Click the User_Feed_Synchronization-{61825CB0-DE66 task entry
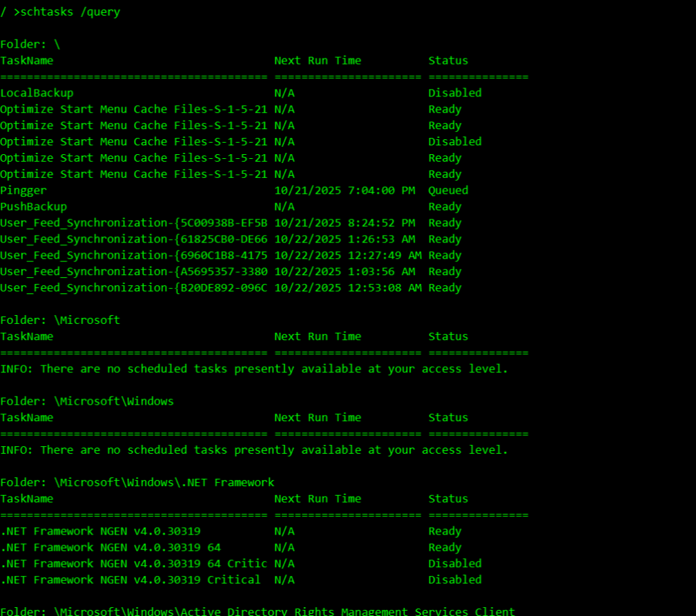This screenshot has height=616, width=696. [133, 240]
